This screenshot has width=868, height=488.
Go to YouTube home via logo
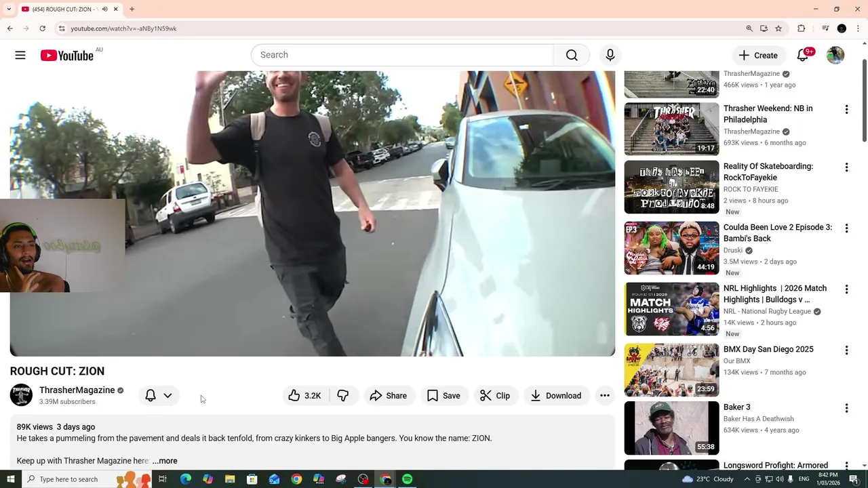point(66,56)
